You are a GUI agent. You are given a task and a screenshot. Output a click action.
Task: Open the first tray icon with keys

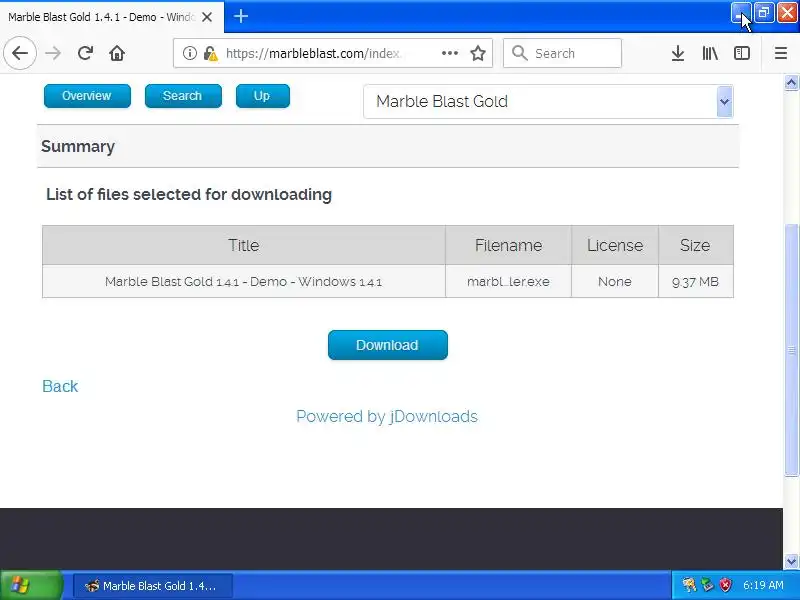pyautogui.click(x=689, y=585)
